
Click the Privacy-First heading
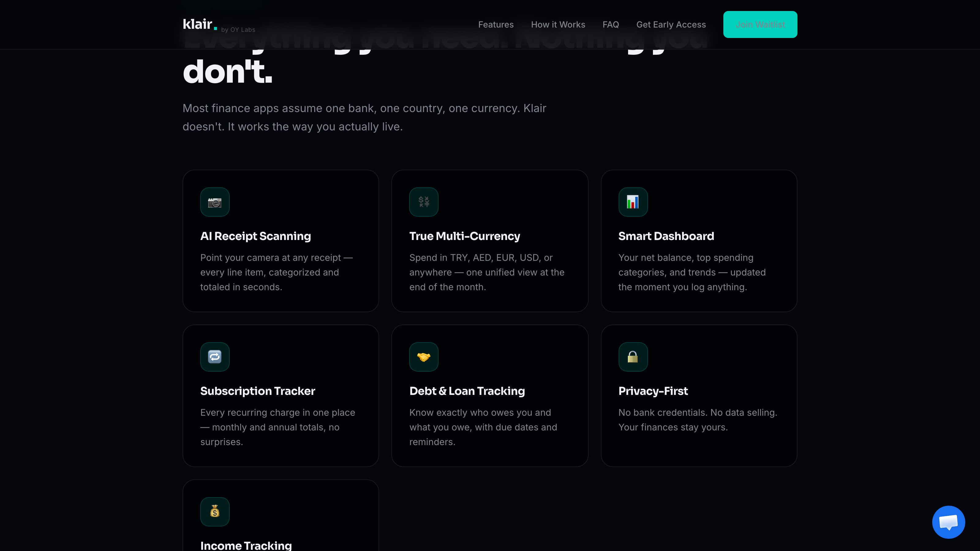click(653, 391)
